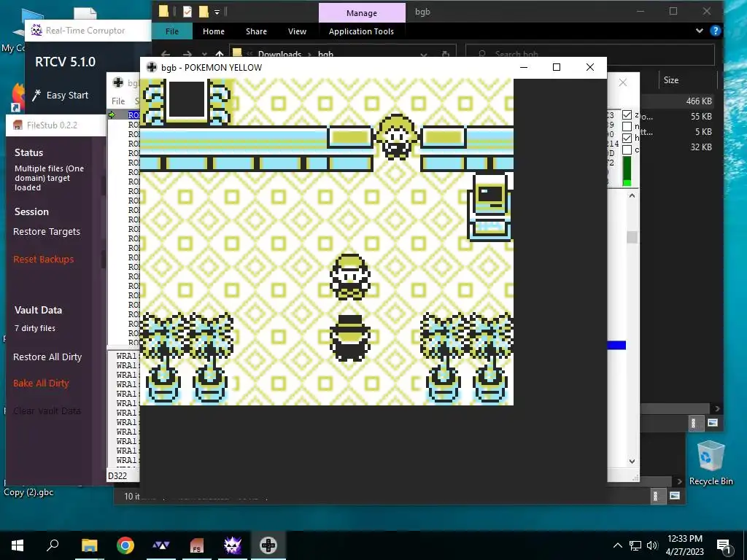Viewport: 747px width, 560px height.
Task: Uncheck the h flag checkbox in debugger
Action: click(627, 138)
